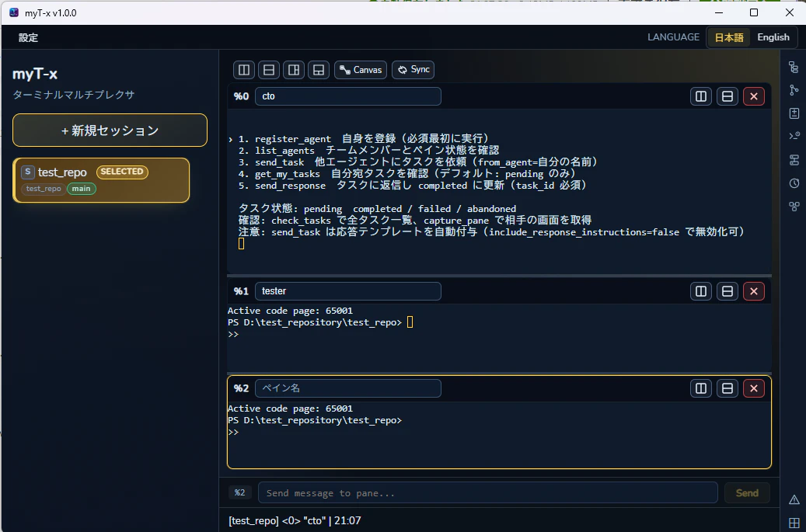
Task: Open the grid layout icon at bottom right
Action: [794, 523]
